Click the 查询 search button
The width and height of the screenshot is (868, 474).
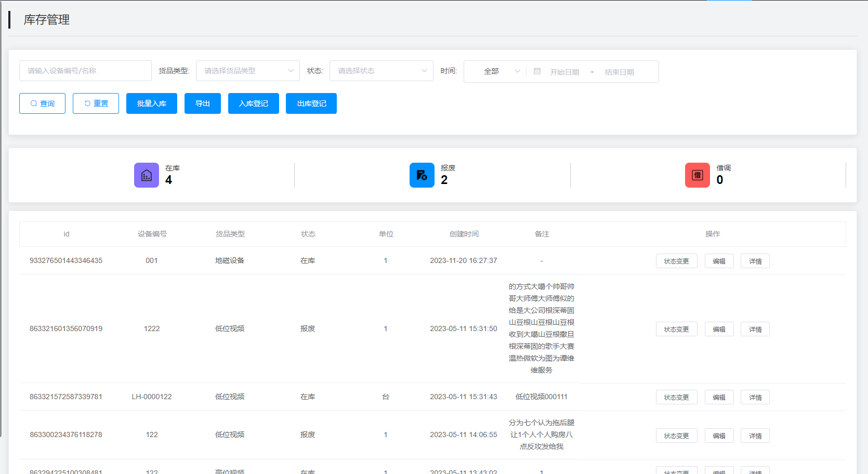42,103
